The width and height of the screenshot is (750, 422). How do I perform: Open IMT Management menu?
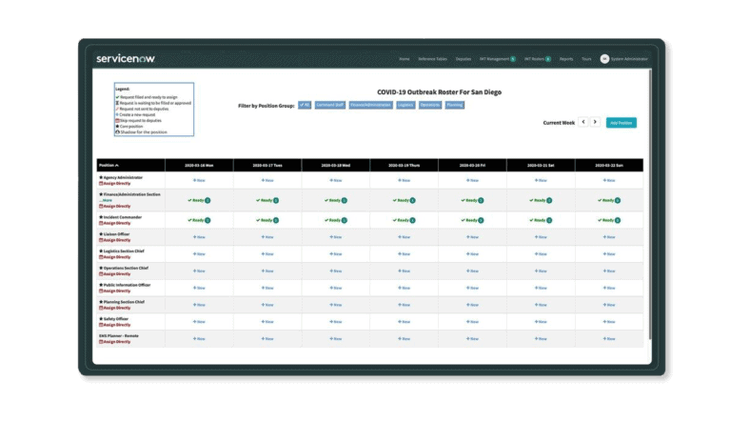pos(497,59)
